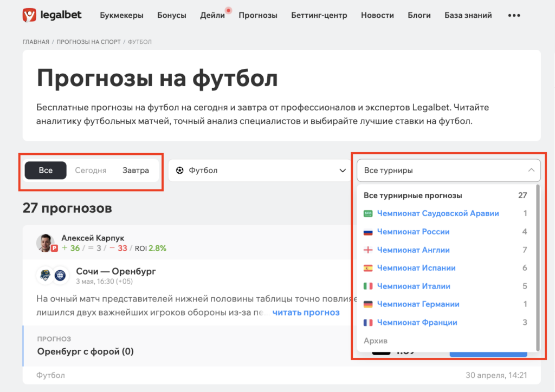Collapse the Все турниры dropdown
555x392 pixels.
click(x=448, y=171)
